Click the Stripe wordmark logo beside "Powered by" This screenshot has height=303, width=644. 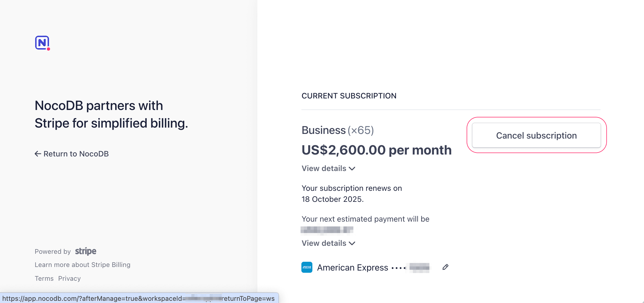[85, 251]
